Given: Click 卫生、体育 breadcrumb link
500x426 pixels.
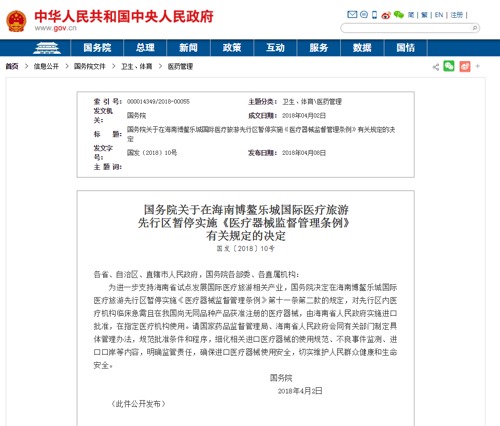Looking at the screenshot, I should [136, 67].
